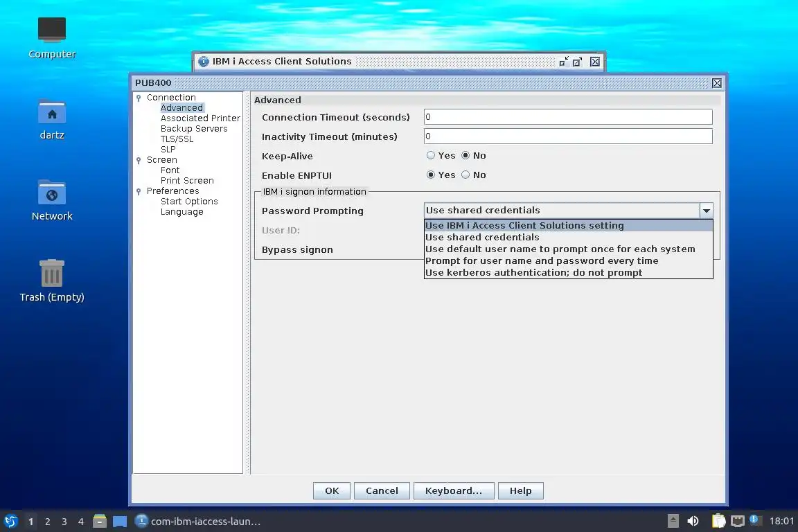This screenshot has width=798, height=532.
Task: Open the Network desktop icon
Action: [52, 201]
